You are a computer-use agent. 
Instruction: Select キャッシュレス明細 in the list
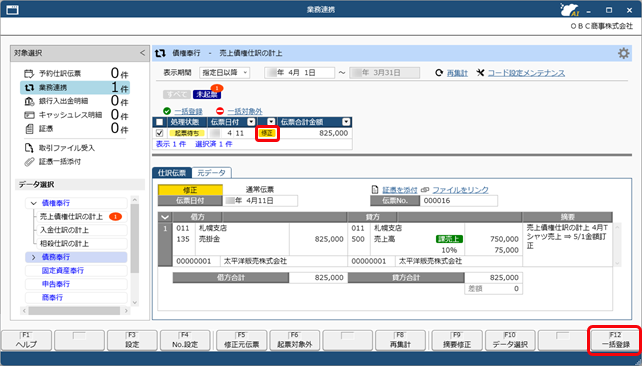(x=75, y=115)
